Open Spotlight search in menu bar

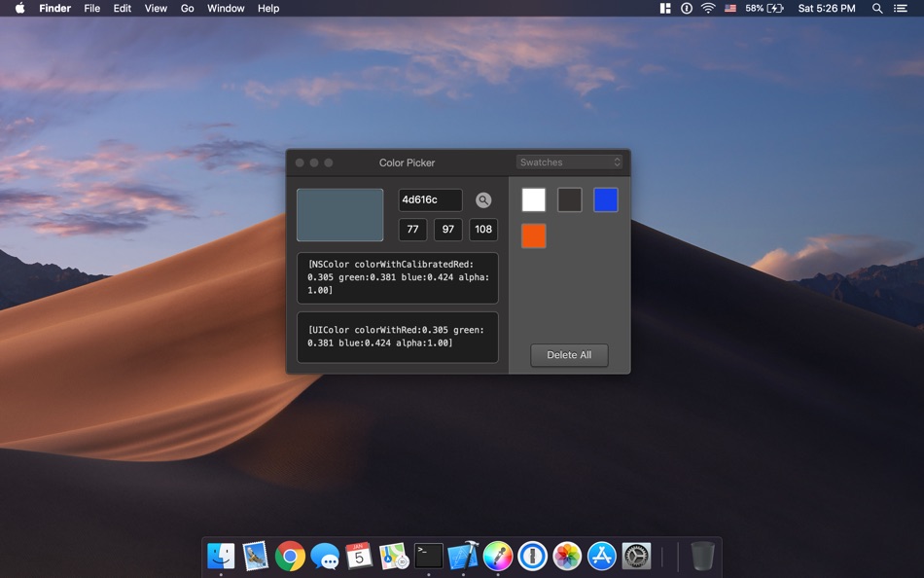click(x=877, y=9)
